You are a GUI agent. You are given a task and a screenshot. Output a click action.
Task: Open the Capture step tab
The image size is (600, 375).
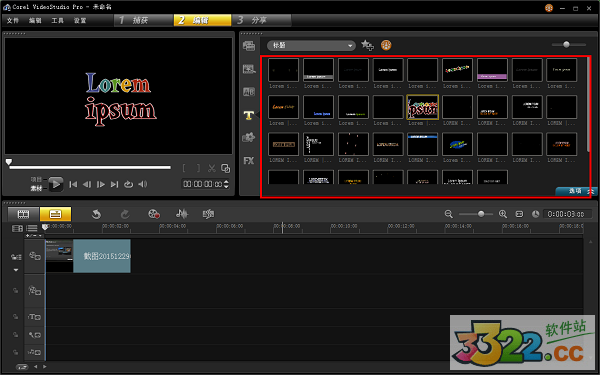(143, 20)
